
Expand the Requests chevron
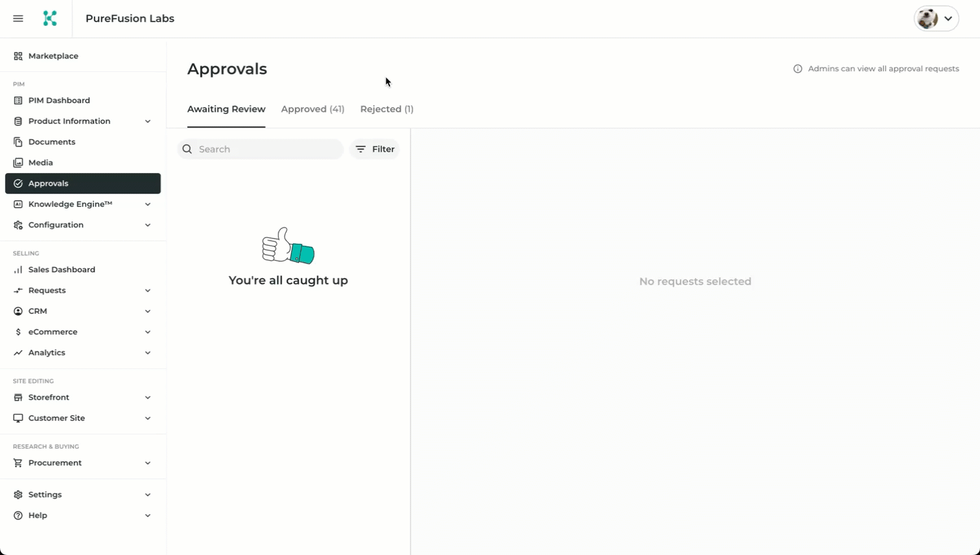click(x=148, y=290)
